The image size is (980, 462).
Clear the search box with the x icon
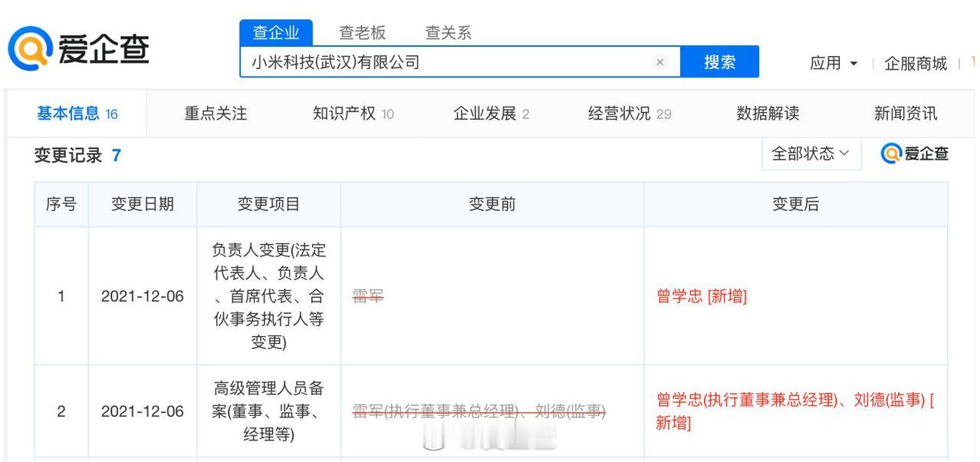pyautogui.click(x=661, y=62)
